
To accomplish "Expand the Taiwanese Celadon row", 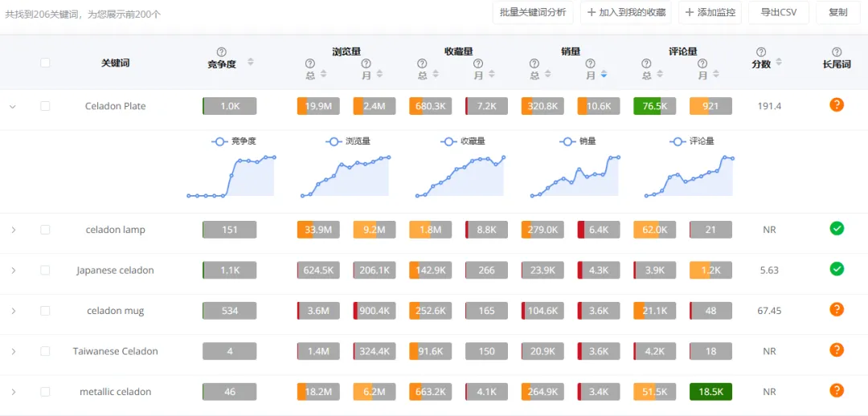I will [13, 351].
